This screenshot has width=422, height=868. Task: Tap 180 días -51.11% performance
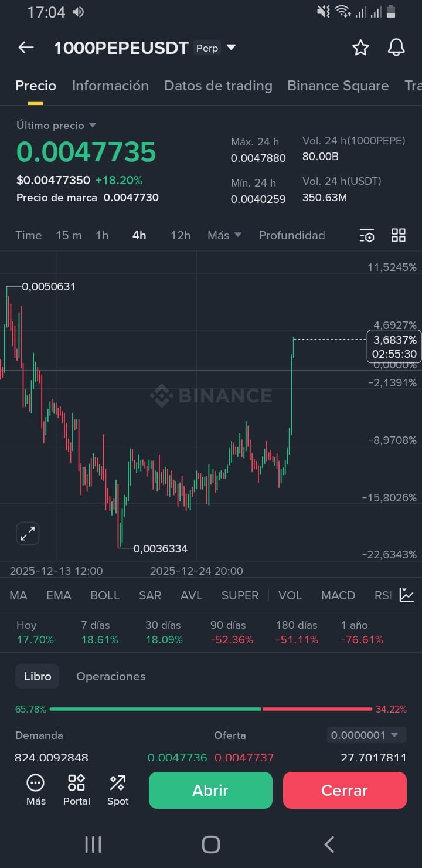point(297,632)
